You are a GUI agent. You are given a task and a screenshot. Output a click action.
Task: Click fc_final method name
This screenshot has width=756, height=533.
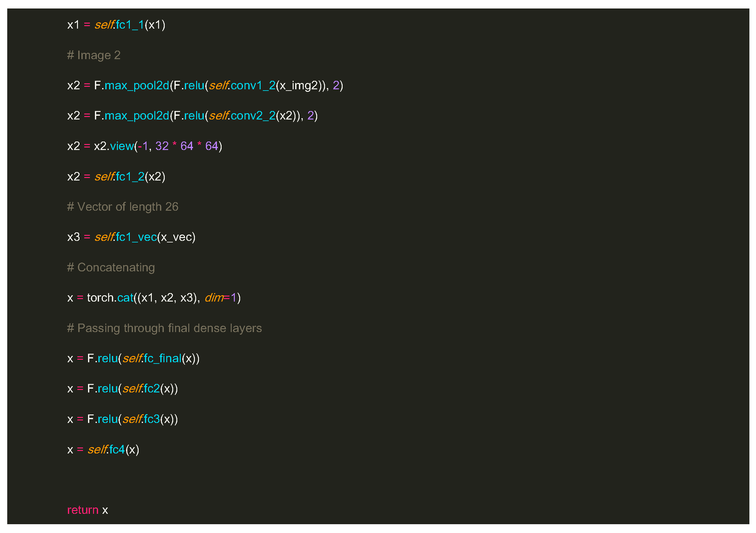(x=163, y=358)
